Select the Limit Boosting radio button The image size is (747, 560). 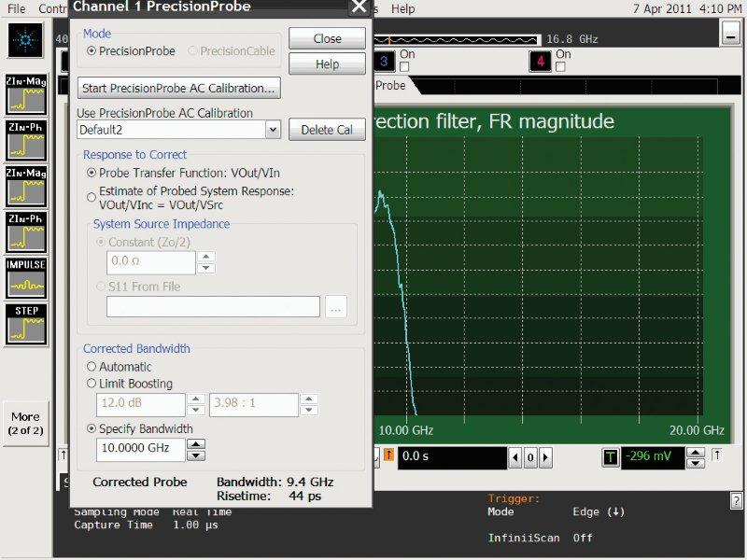[92, 384]
